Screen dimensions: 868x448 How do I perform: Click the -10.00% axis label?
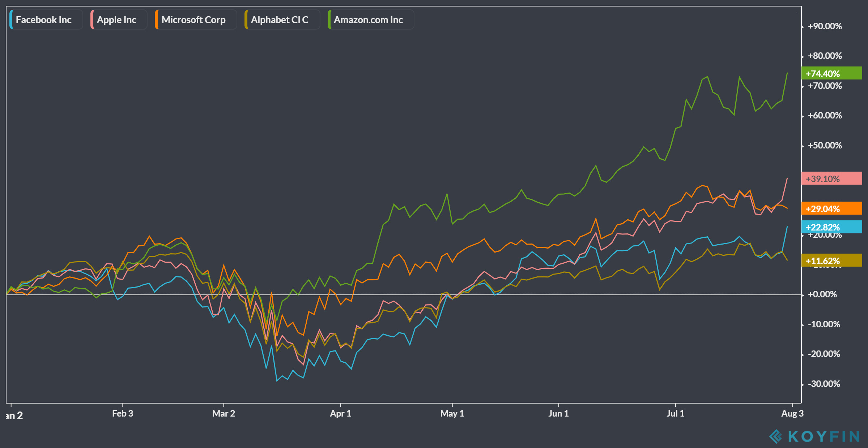824,324
